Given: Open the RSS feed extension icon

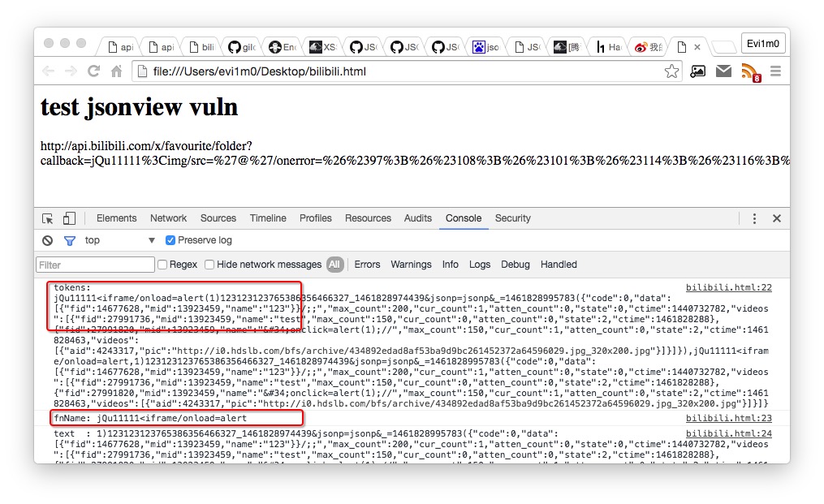Looking at the screenshot, I should [x=750, y=72].
